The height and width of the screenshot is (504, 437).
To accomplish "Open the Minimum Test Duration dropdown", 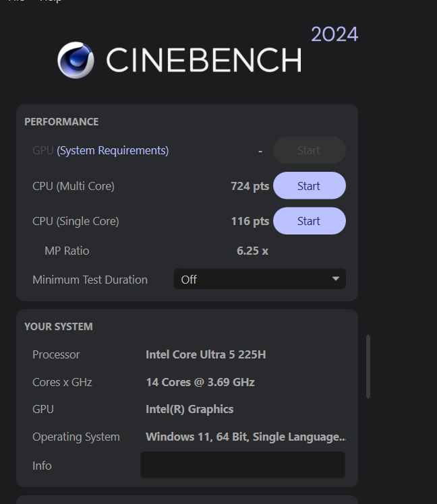I will tap(259, 279).
